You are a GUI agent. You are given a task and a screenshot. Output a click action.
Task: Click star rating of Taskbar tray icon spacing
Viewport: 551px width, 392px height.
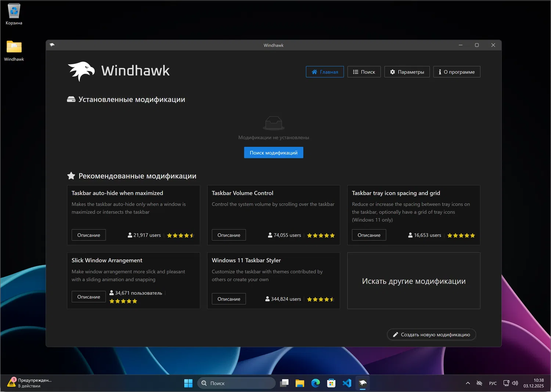(x=461, y=236)
